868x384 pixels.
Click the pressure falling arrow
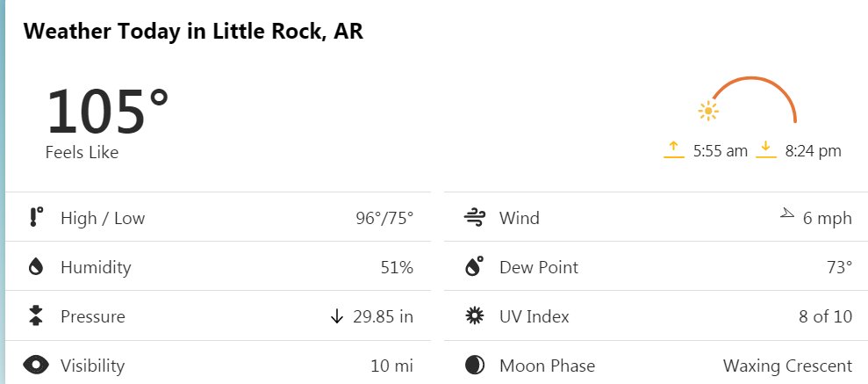point(336,316)
